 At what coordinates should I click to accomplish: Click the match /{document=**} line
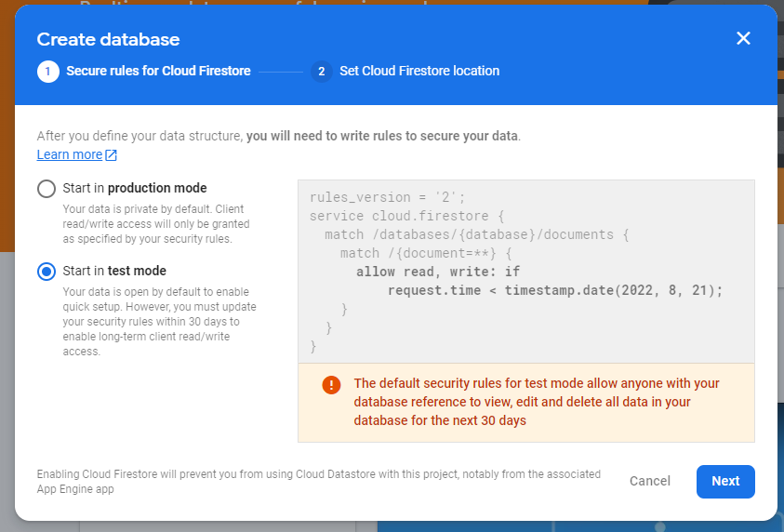point(426,253)
